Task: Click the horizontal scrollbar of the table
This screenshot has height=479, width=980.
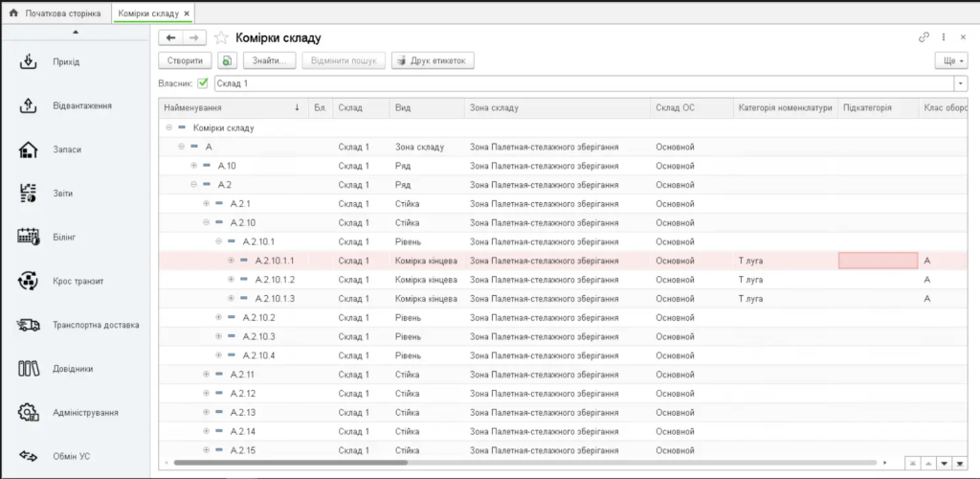Action: pyautogui.click(x=291, y=463)
